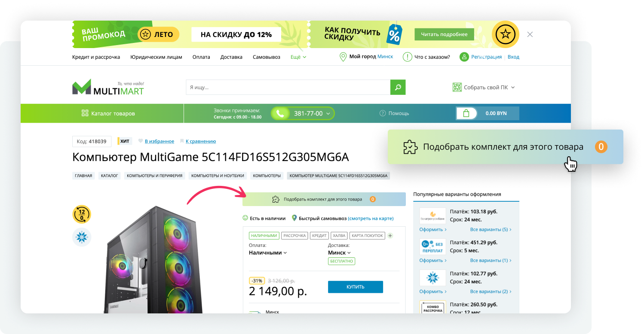Click the shopping bag cart icon
Image resolution: width=644 pixels, height=334 pixels.
point(466,113)
